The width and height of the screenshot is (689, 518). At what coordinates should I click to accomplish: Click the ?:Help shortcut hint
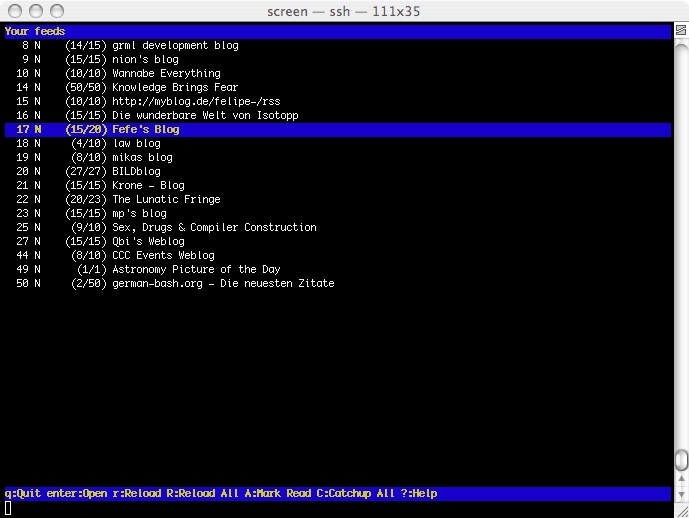[419, 493]
